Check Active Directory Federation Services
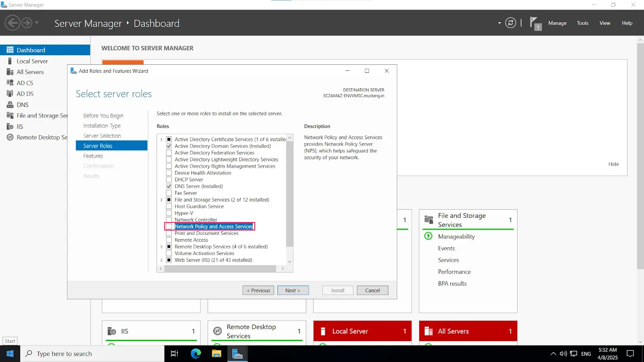Viewport: 644px width, 362px height. 169,153
